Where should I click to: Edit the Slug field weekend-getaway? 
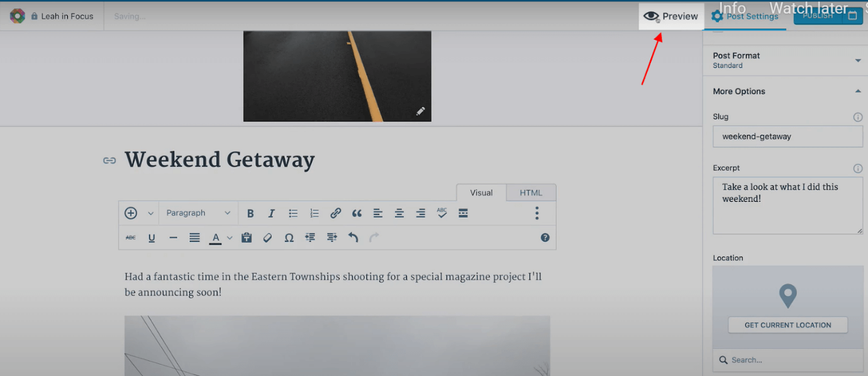pos(787,136)
